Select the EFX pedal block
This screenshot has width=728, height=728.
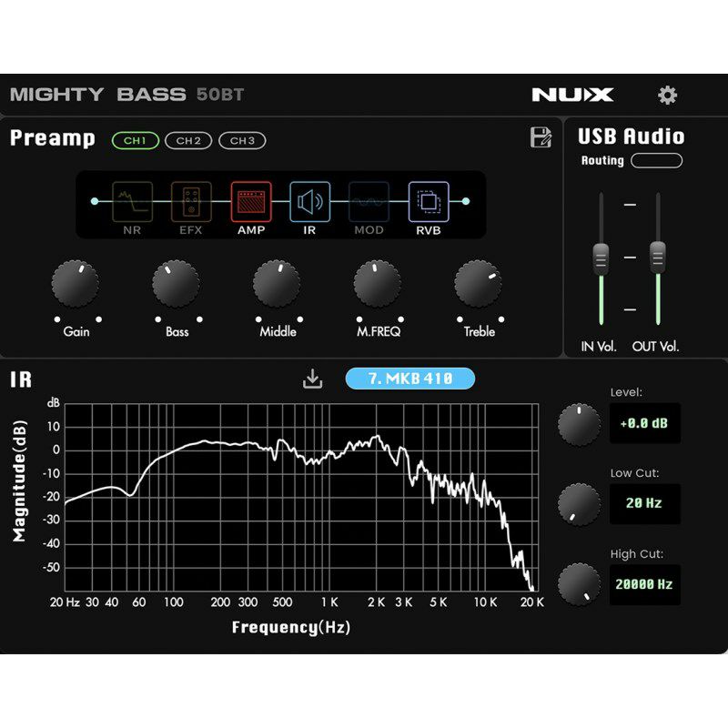[x=191, y=202]
